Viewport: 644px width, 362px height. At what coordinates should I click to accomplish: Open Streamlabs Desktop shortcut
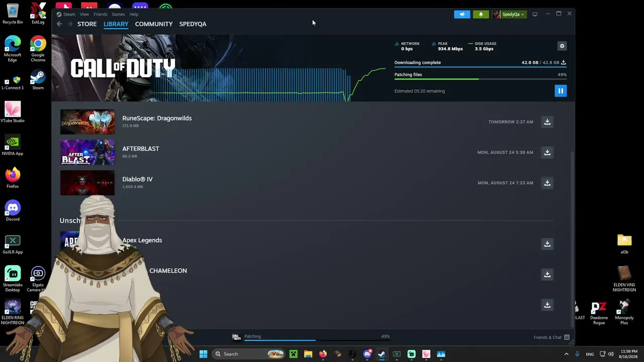pos(13,279)
